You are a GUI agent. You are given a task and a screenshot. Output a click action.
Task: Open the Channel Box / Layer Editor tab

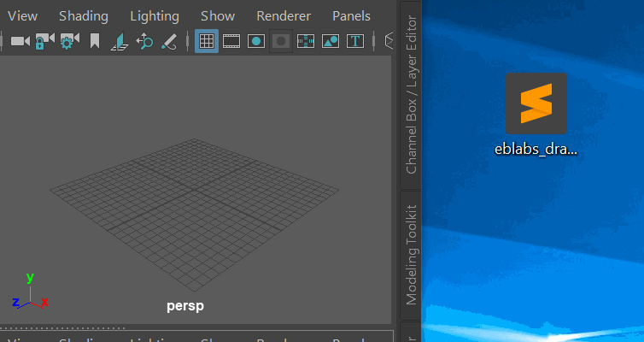point(411,95)
